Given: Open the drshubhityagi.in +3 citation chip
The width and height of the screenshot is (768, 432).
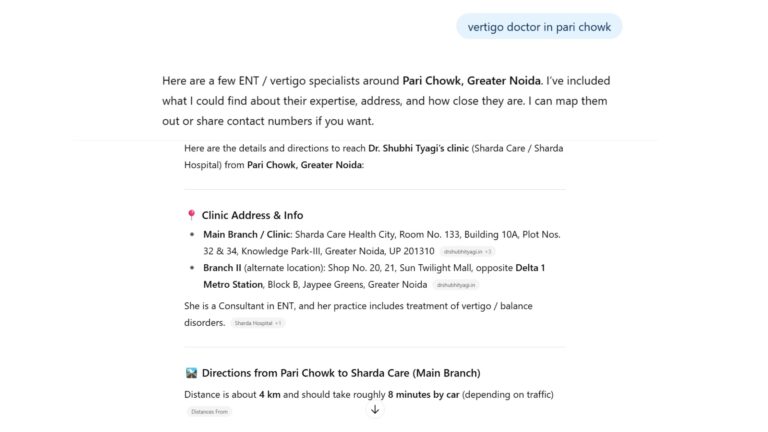Looking at the screenshot, I should (468, 251).
